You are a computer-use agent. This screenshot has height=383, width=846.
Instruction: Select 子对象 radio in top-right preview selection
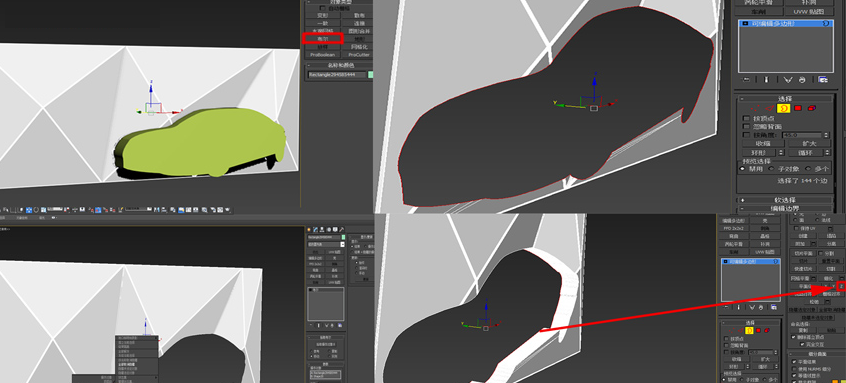coord(772,169)
